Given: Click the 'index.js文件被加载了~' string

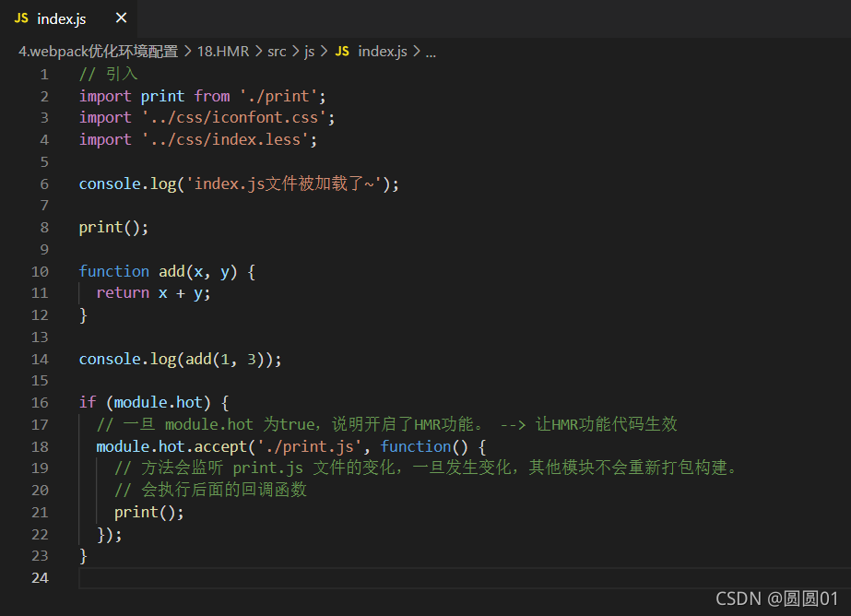Looking at the screenshot, I should [x=284, y=184].
